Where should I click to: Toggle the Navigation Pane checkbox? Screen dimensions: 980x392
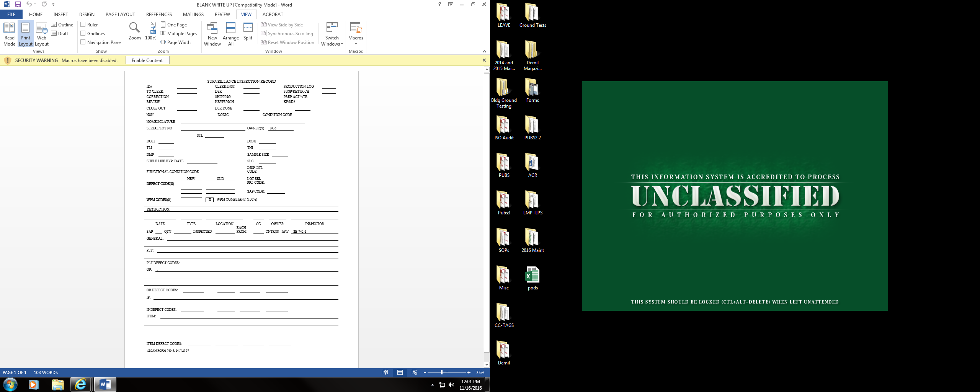83,42
